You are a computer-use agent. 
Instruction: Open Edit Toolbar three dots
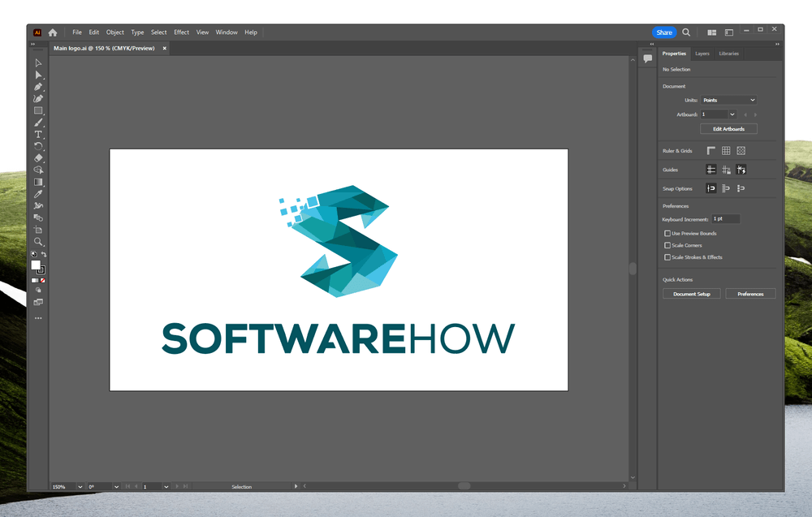click(38, 318)
